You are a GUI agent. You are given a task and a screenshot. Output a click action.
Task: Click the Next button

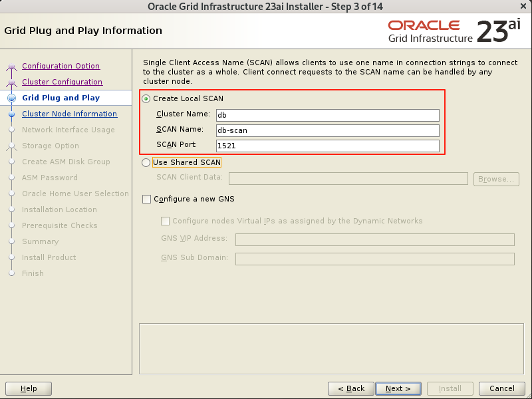pos(398,388)
